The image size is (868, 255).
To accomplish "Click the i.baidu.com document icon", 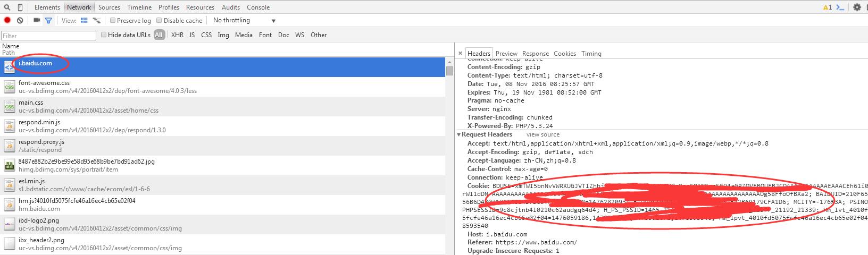I will 10,67.
